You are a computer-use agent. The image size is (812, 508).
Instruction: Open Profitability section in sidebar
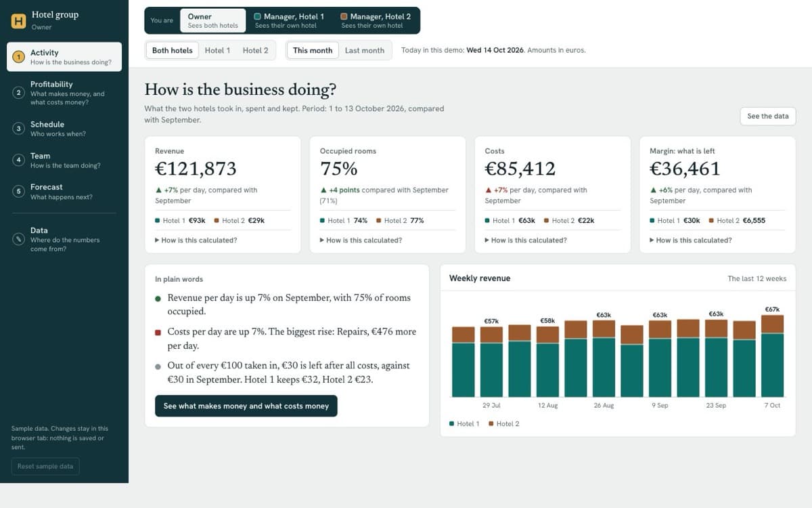[x=64, y=93]
